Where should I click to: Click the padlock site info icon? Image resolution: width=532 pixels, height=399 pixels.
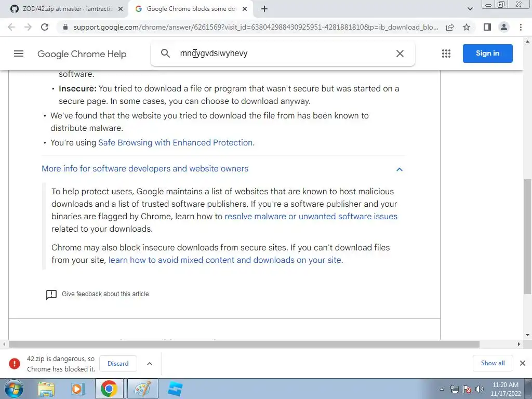pos(65,27)
